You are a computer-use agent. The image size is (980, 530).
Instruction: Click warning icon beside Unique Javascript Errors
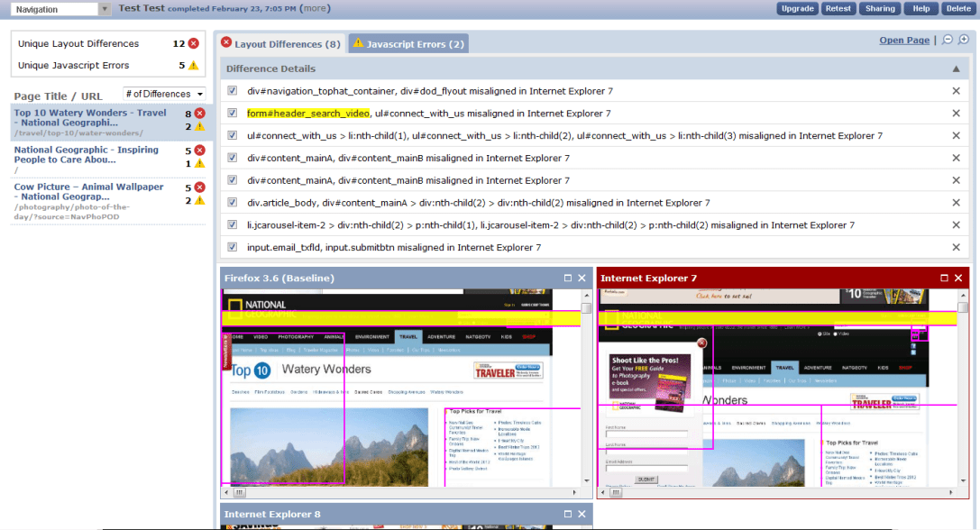tap(194, 65)
